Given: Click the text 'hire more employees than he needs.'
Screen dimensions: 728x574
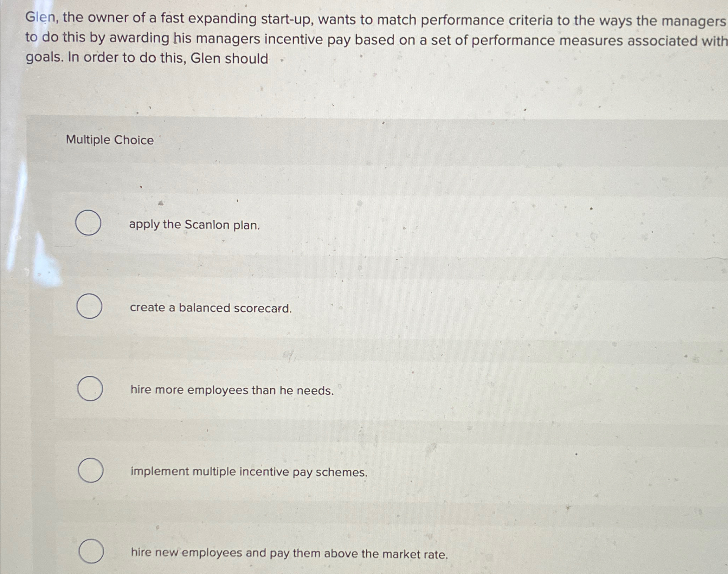Looking at the screenshot, I should [x=232, y=390].
